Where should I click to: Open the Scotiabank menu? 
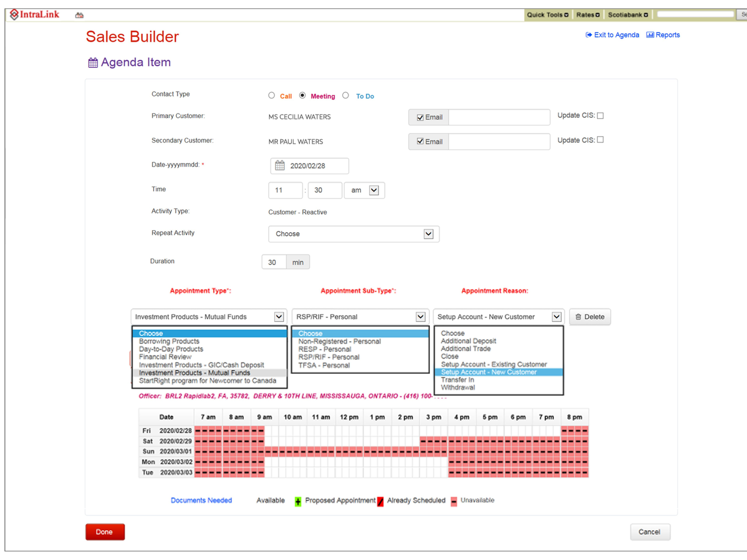pyautogui.click(x=628, y=15)
